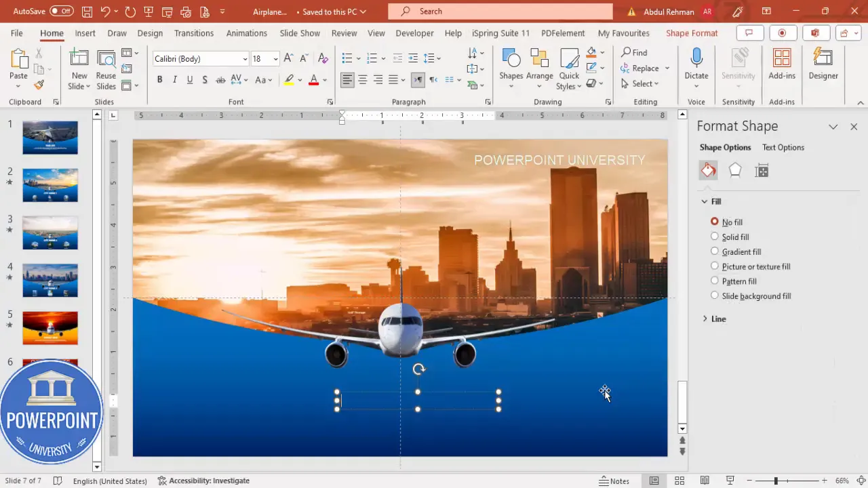868x488 pixels.
Task: Click the Search box in title bar
Action: 500,12
